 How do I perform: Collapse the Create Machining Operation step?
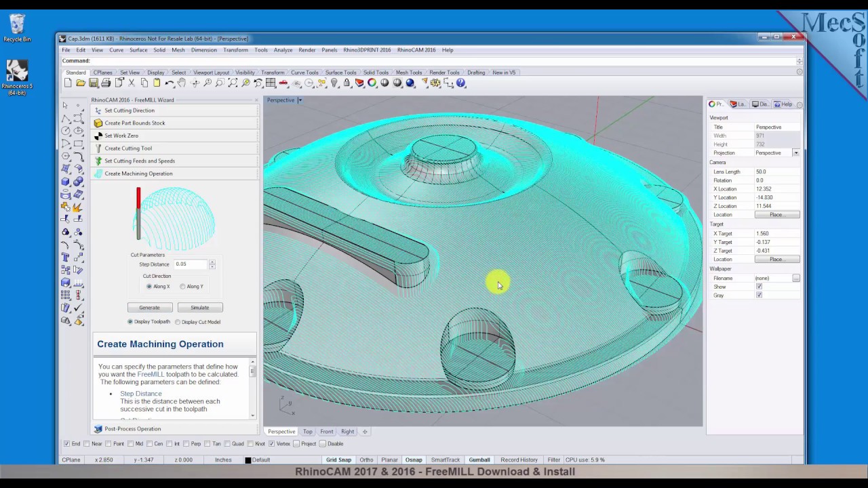tap(175, 174)
